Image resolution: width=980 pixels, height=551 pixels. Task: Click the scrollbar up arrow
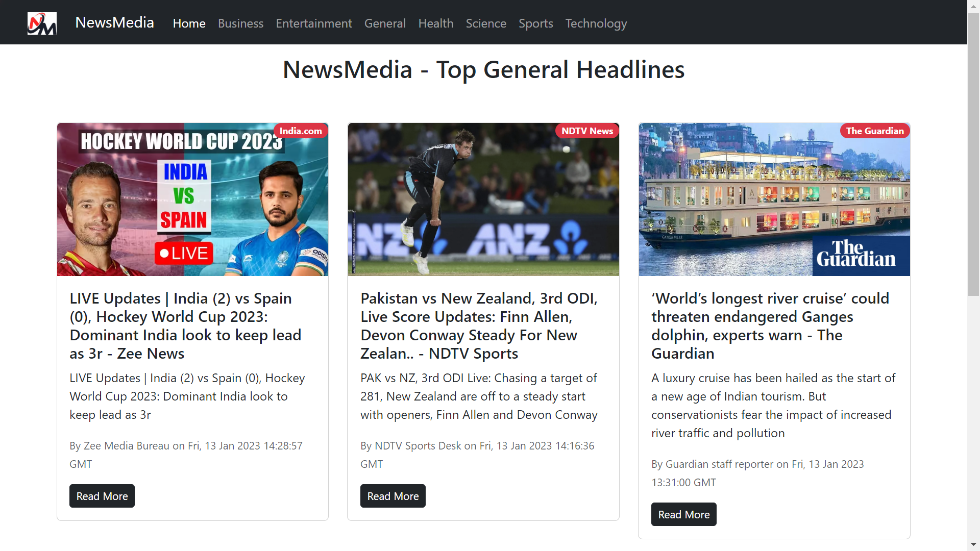pyautogui.click(x=973, y=6)
